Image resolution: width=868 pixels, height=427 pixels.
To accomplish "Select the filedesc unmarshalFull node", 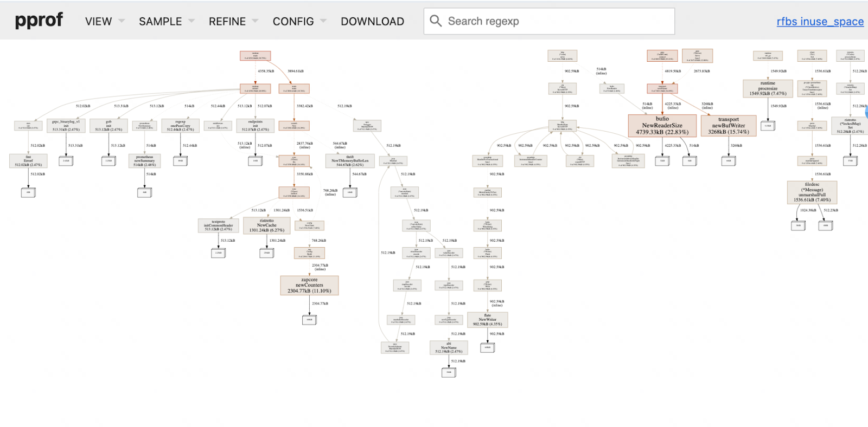I will (812, 192).
